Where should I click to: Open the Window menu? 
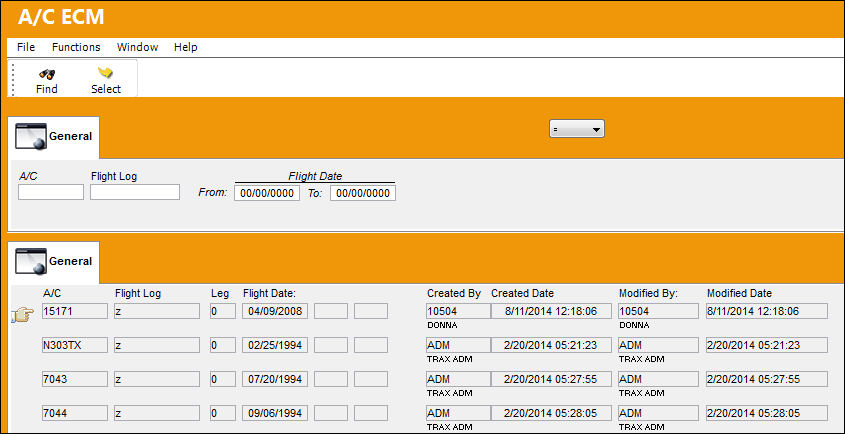coord(137,47)
